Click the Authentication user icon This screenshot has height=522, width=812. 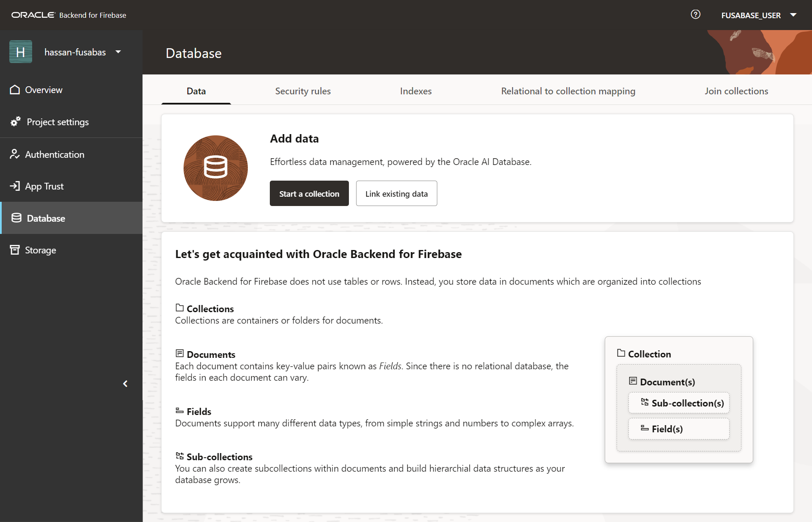click(15, 154)
